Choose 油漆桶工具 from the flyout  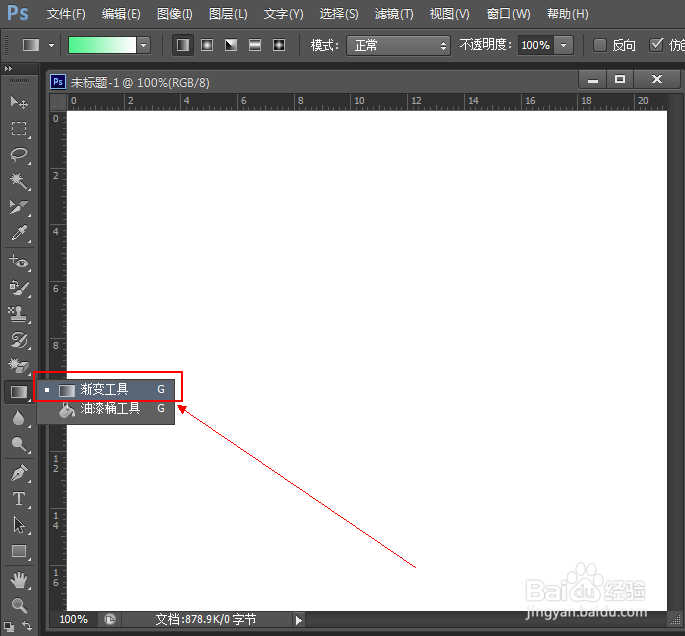click(x=106, y=409)
